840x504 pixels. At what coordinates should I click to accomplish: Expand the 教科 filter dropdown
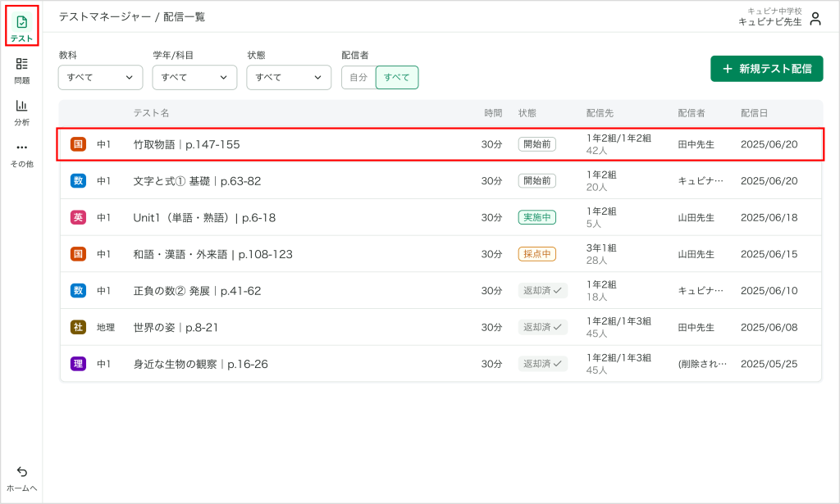coord(100,77)
